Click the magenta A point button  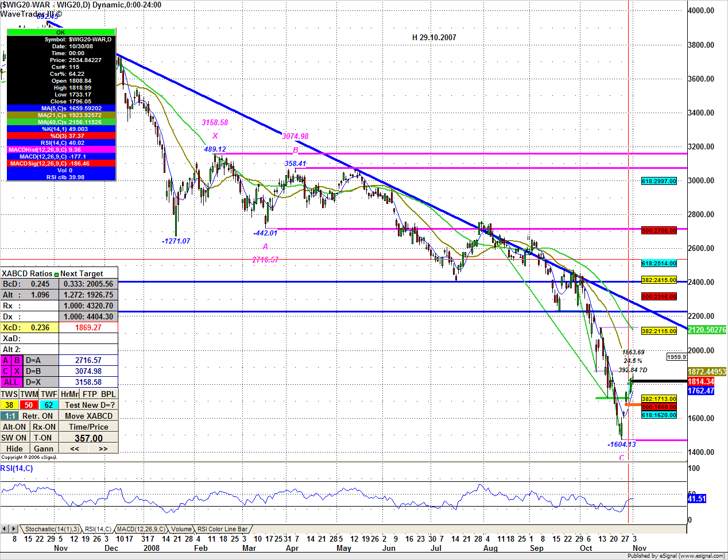pos(6,360)
